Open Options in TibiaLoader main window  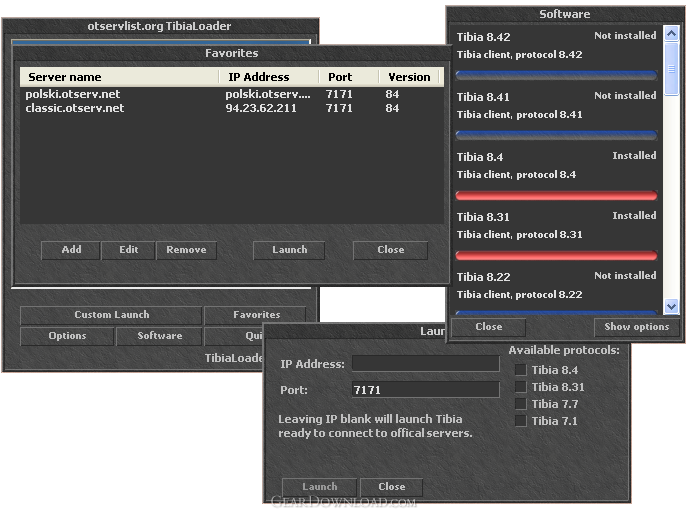click(67, 336)
